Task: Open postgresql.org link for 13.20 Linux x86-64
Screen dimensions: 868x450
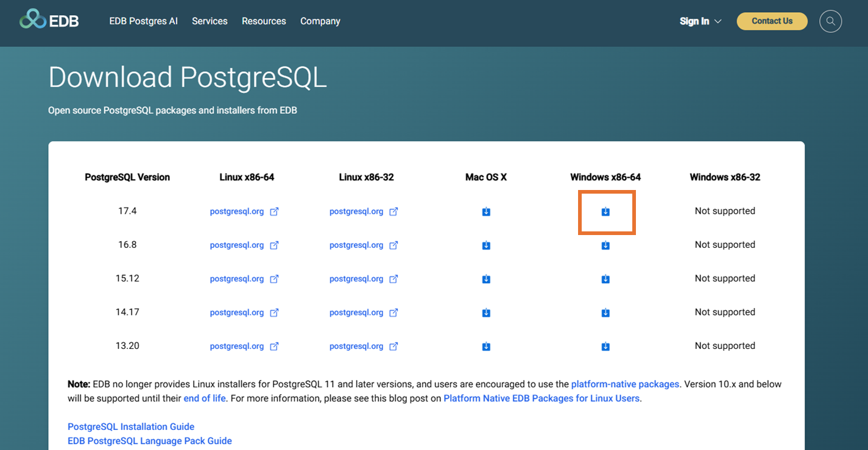Action: [237, 346]
